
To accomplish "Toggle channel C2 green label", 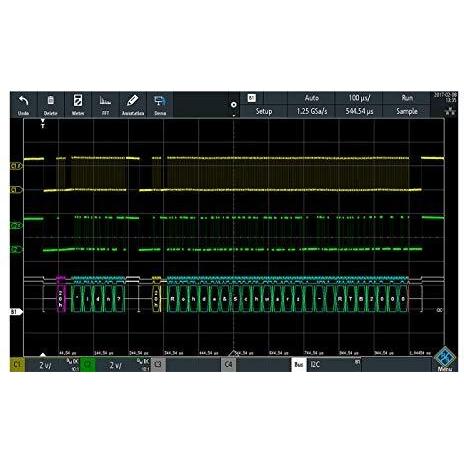I will click(x=88, y=365).
